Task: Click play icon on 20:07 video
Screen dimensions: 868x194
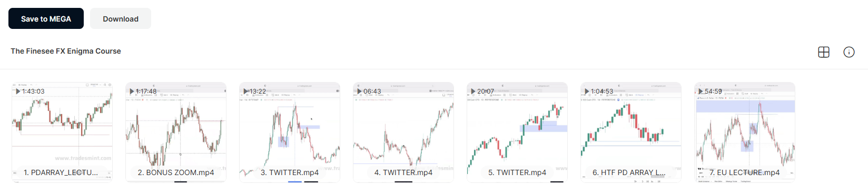Action: [x=474, y=91]
